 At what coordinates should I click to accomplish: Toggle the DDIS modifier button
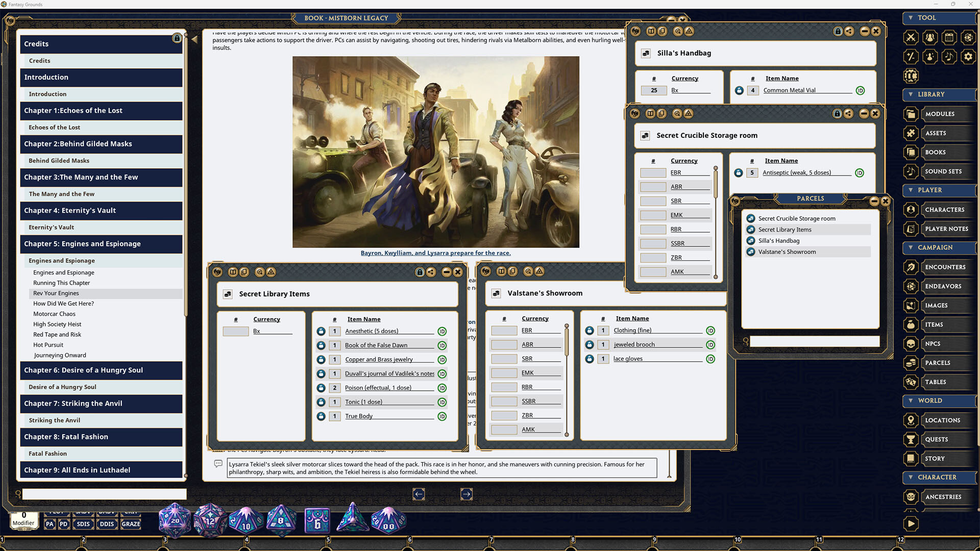click(107, 524)
